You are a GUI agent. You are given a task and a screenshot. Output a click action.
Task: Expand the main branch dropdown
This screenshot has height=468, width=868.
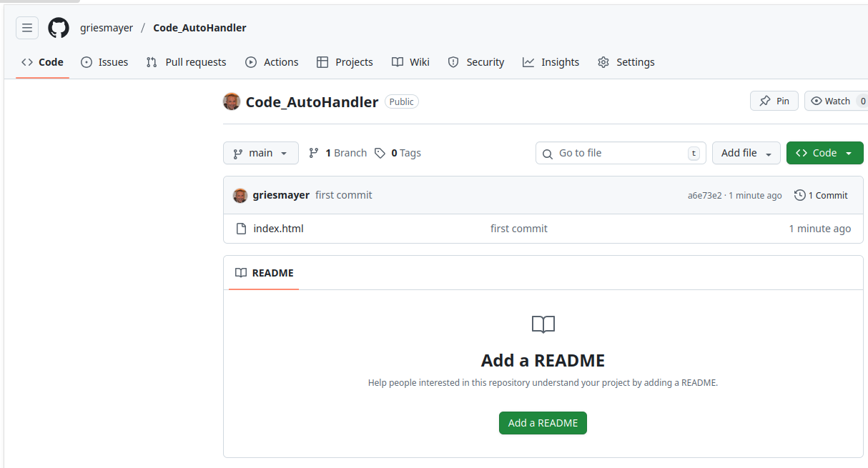(261, 153)
